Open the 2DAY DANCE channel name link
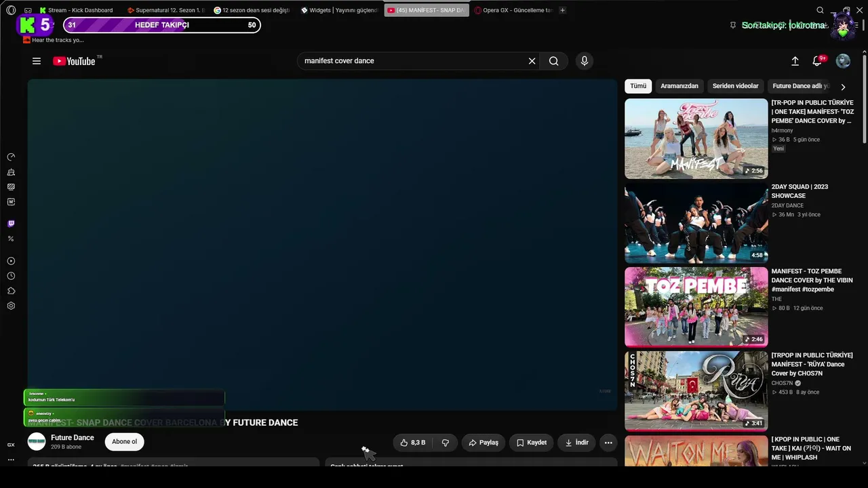The height and width of the screenshot is (488, 868). [787, 205]
